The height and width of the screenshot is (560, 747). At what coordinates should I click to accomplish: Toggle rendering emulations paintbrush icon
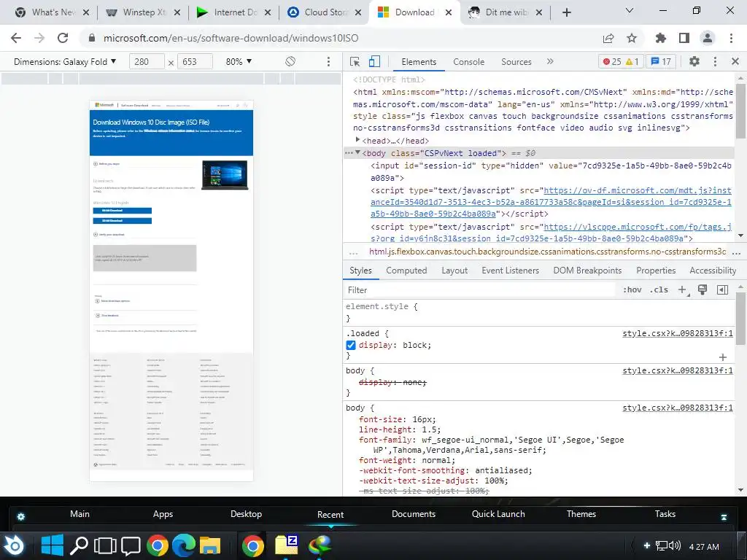coord(703,290)
